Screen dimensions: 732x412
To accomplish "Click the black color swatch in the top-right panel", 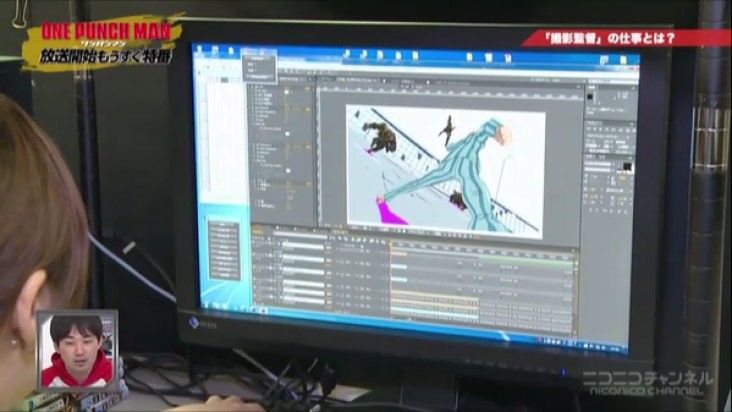I will tap(590, 97).
